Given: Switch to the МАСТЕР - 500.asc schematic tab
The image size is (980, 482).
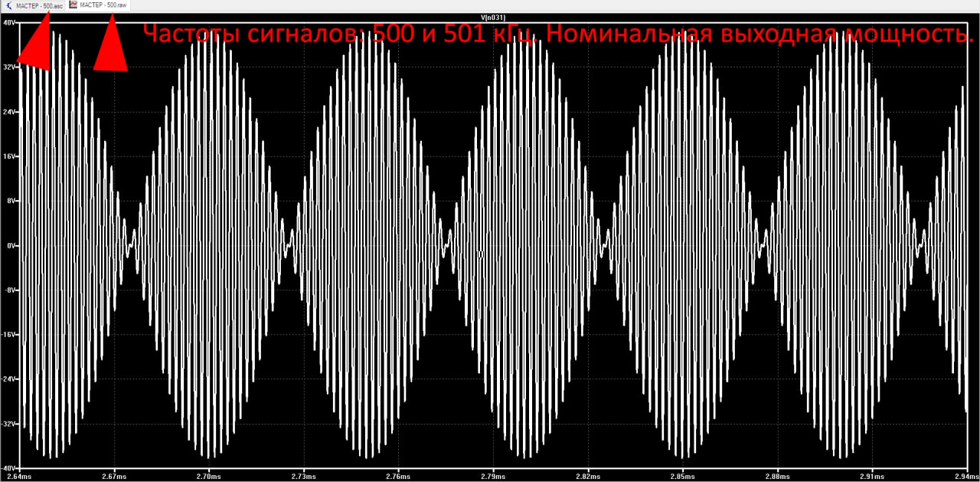Looking at the screenshot, I should click(x=34, y=5).
